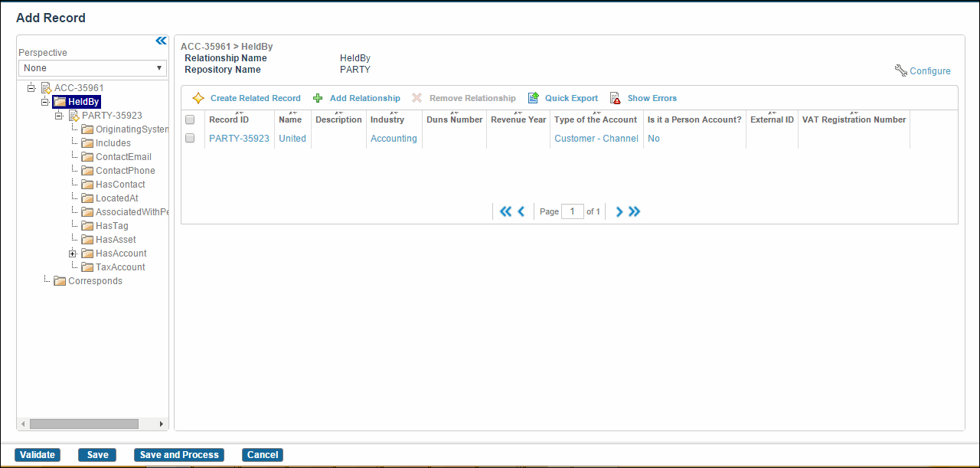Expand the HasAccount tree node
The height and width of the screenshot is (468, 980).
tap(73, 254)
